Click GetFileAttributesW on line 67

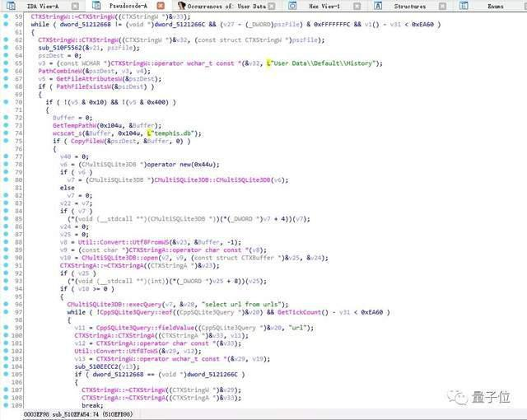pos(89,78)
